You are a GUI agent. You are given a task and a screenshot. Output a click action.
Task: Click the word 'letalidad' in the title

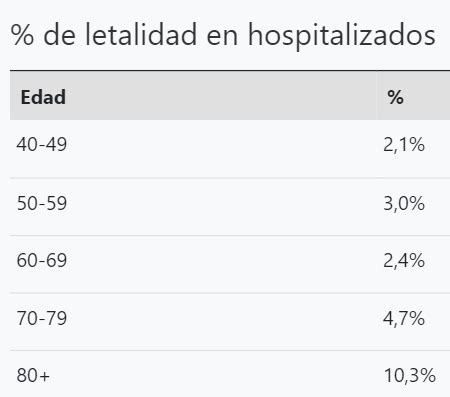(x=141, y=34)
